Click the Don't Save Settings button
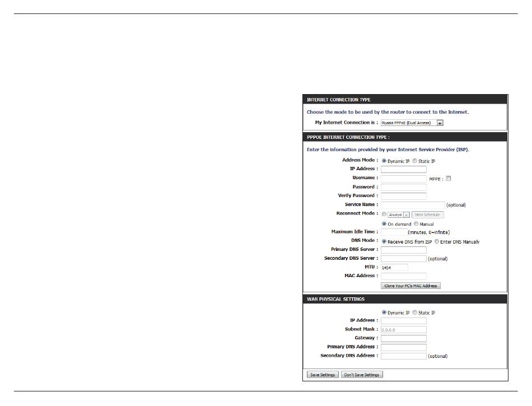 pyautogui.click(x=362, y=375)
